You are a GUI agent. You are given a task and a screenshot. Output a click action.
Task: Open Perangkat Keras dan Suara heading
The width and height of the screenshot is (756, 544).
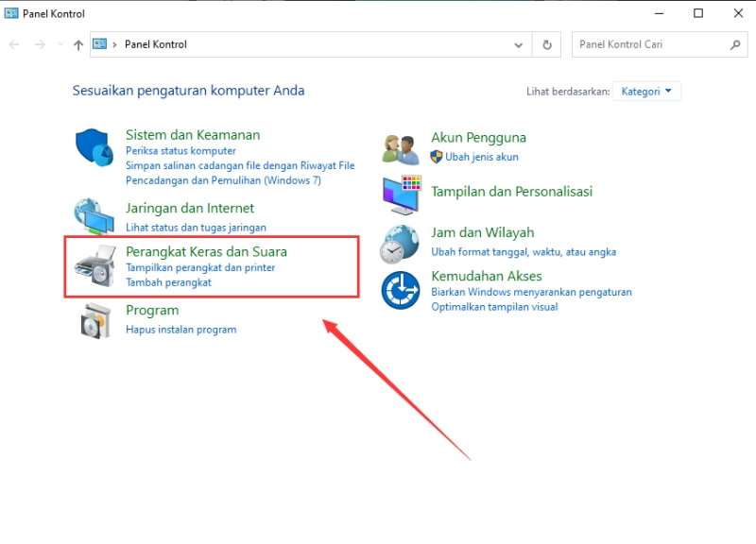pos(206,251)
